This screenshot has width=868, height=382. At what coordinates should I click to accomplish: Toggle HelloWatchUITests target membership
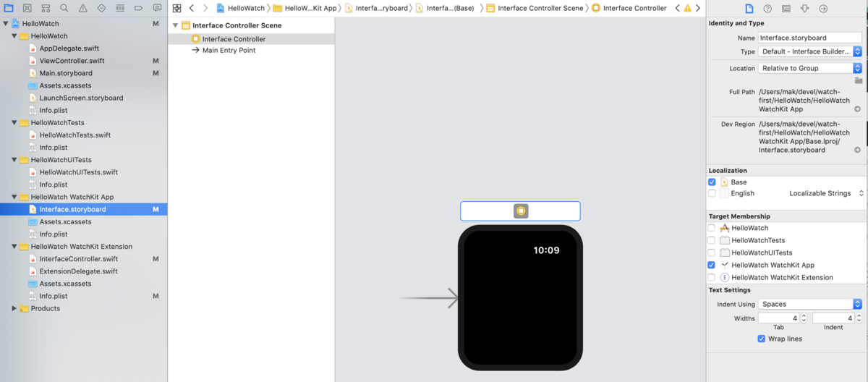pos(712,252)
